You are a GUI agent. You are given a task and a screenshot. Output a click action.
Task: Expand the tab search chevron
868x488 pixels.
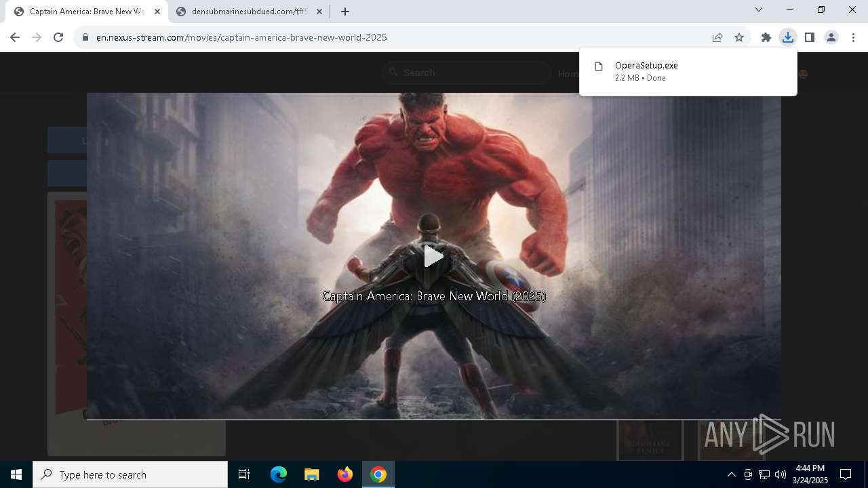[759, 9]
